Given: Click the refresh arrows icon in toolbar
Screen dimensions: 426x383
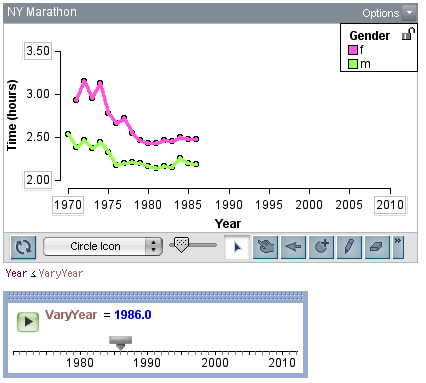Looking at the screenshot, I should point(23,247).
